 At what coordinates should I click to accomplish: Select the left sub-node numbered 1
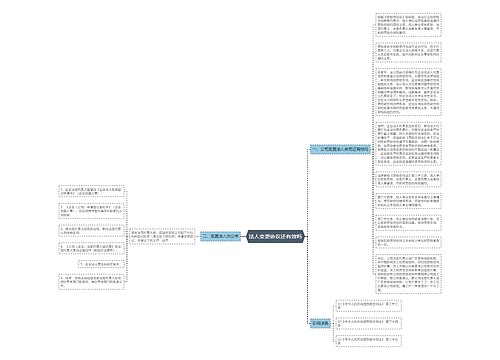click(x=92, y=191)
